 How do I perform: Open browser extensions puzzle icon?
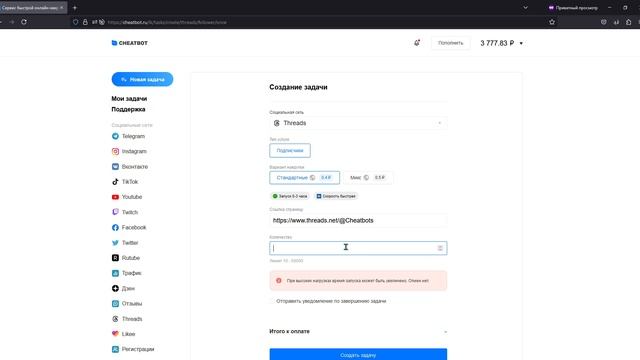[x=629, y=22]
